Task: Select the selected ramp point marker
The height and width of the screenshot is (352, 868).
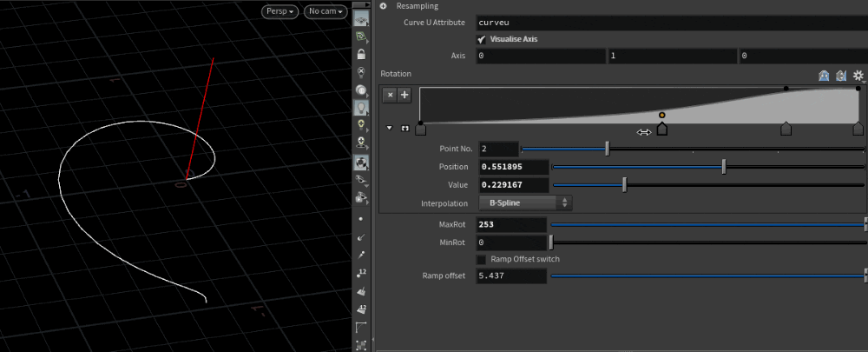Action: [662, 129]
